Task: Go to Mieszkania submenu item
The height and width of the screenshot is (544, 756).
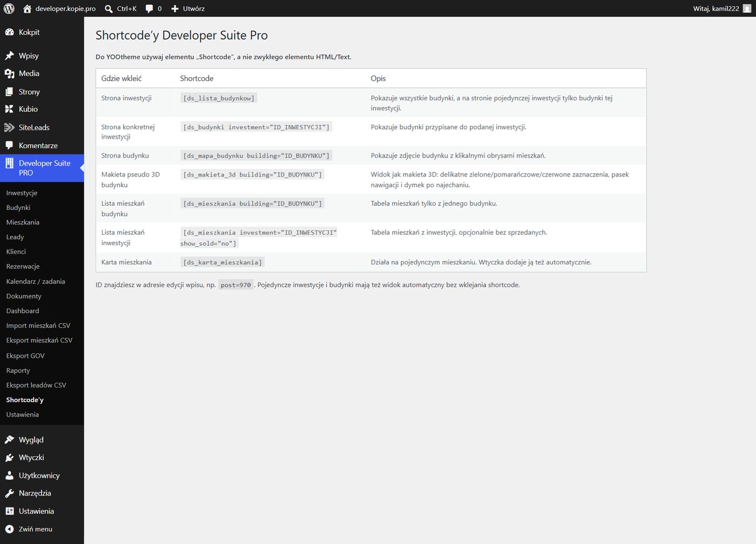Action: (23, 222)
